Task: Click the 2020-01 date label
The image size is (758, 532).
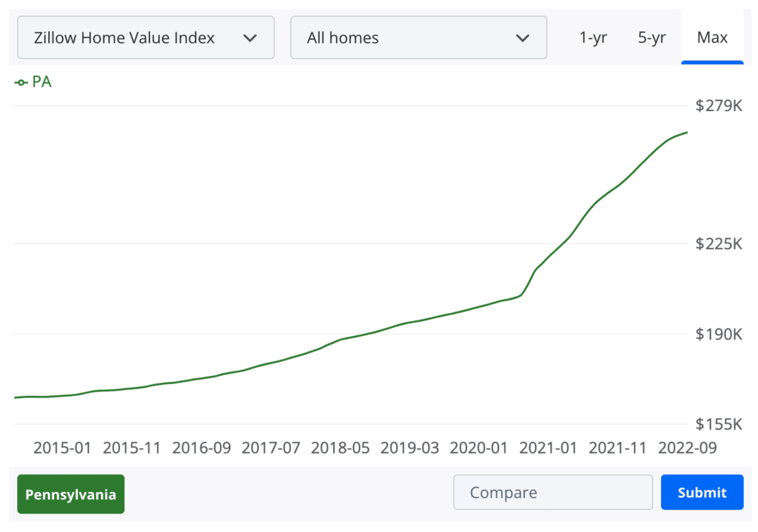Action: click(x=479, y=448)
